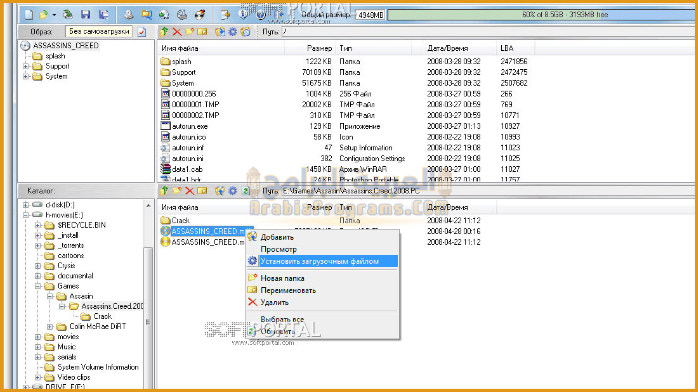This screenshot has height=392, width=698.
Task: Click the image Путь path field
Action: (488, 32)
